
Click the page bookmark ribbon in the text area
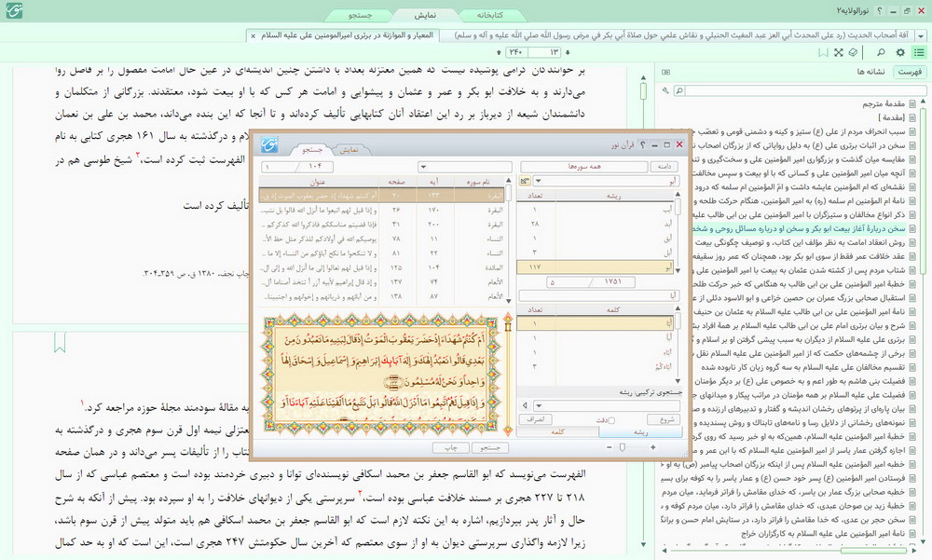[x=60, y=343]
